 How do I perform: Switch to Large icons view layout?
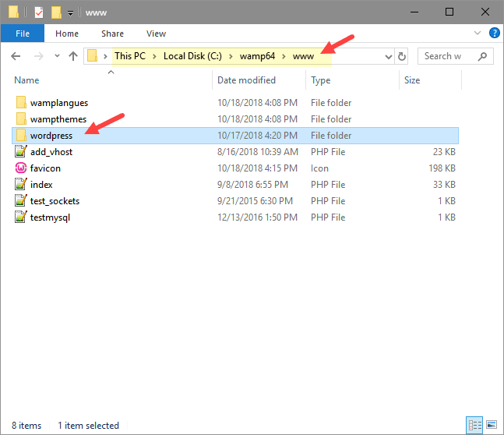click(492, 426)
